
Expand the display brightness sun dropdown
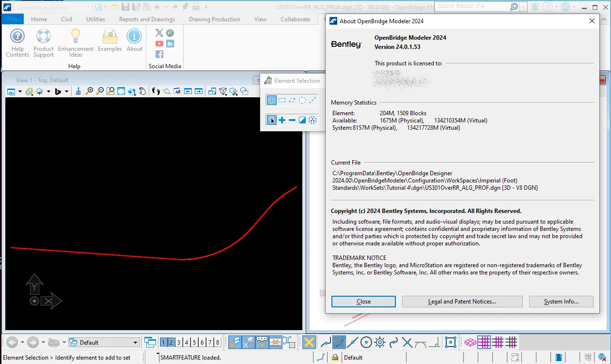pos(47,91)
